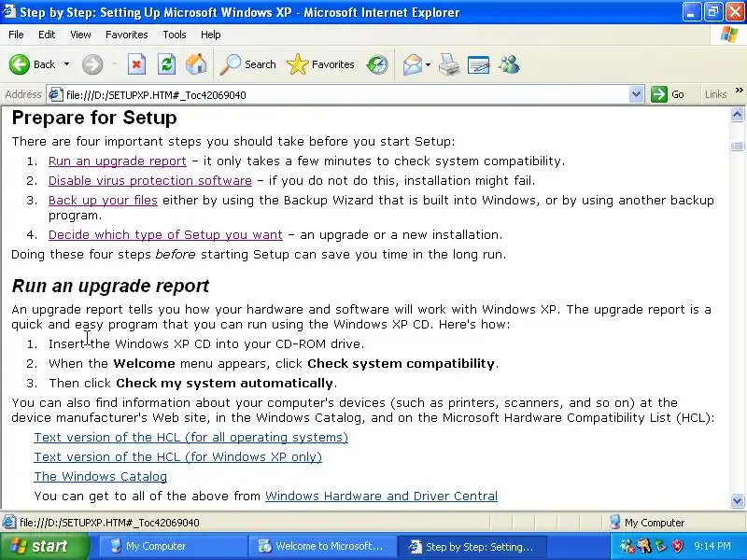Click the Mail envelope icon
The height and width of the screenshot is (560, 747).
tap(412, 64)
